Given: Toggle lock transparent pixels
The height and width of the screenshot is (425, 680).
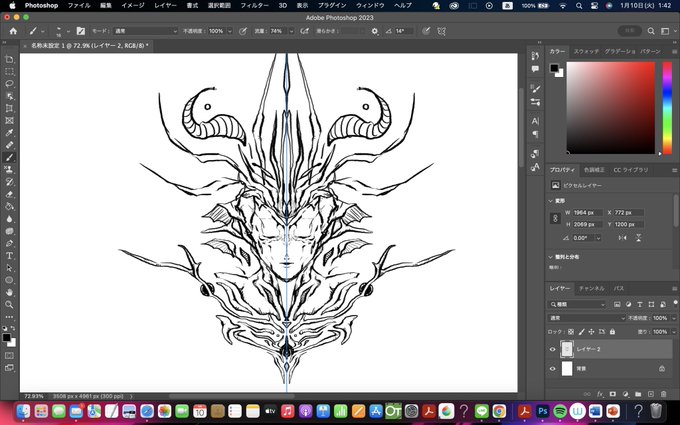Looking at the screenshot, I should pyautogui.click(x=571, y=332).
